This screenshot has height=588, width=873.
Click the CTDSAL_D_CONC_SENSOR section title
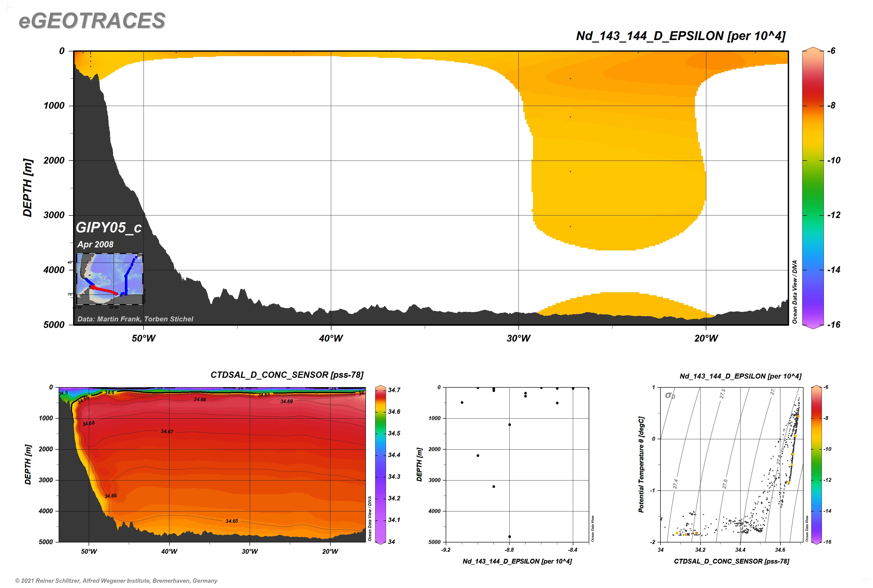click(287, 375)
